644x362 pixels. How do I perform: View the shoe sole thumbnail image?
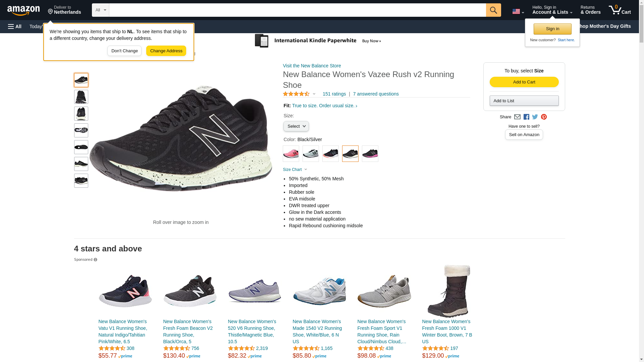point(81,130)
